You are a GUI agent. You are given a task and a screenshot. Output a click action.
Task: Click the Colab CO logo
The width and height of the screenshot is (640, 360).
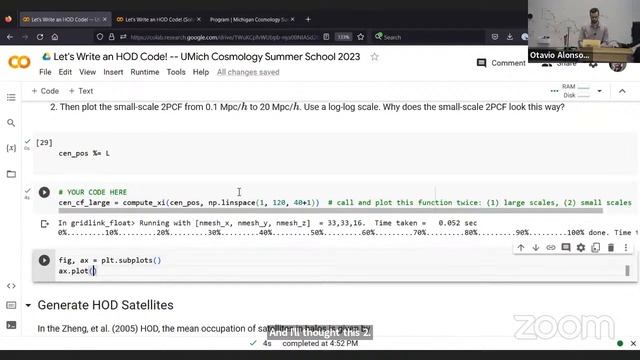pos(19,62)
